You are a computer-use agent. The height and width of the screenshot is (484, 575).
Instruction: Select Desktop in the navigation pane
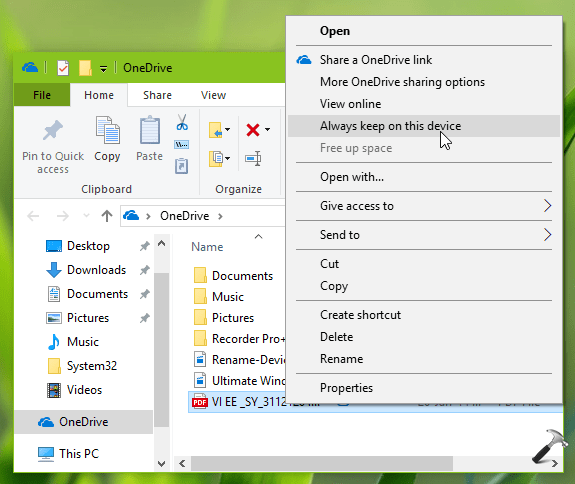click(88, 246)
